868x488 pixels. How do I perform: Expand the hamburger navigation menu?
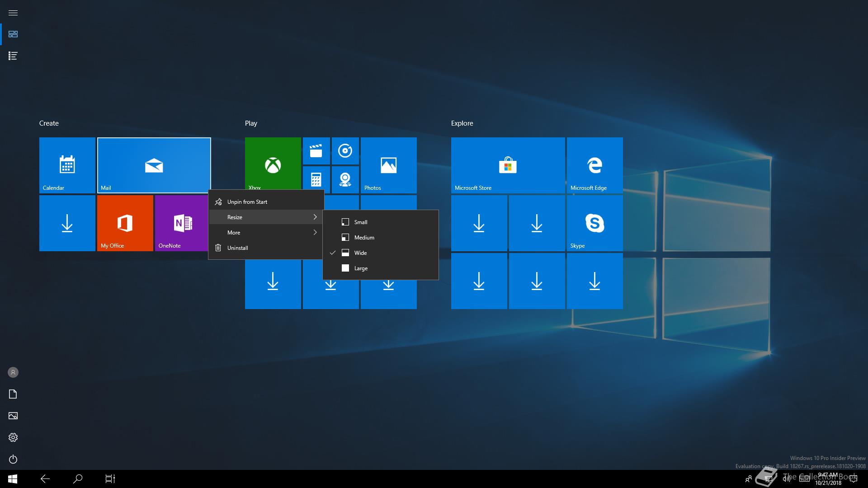pyautogui.click(x=13, y=13)
